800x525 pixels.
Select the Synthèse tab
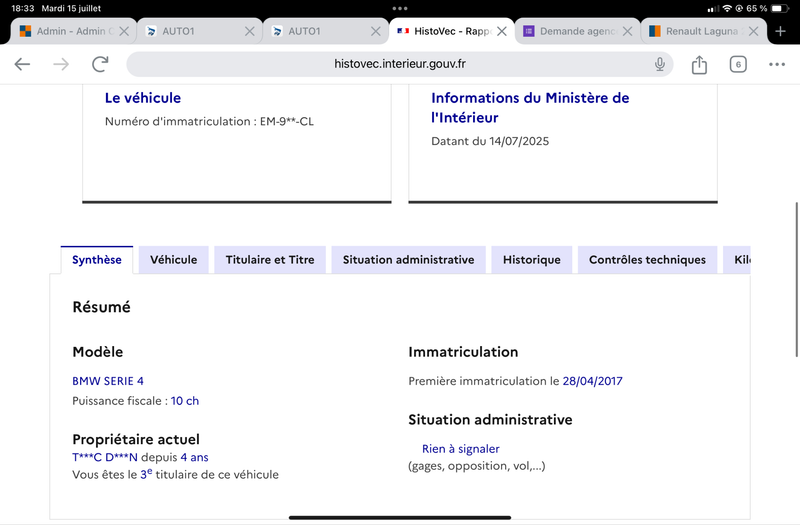pyautogui.click(x=97, y=260)
